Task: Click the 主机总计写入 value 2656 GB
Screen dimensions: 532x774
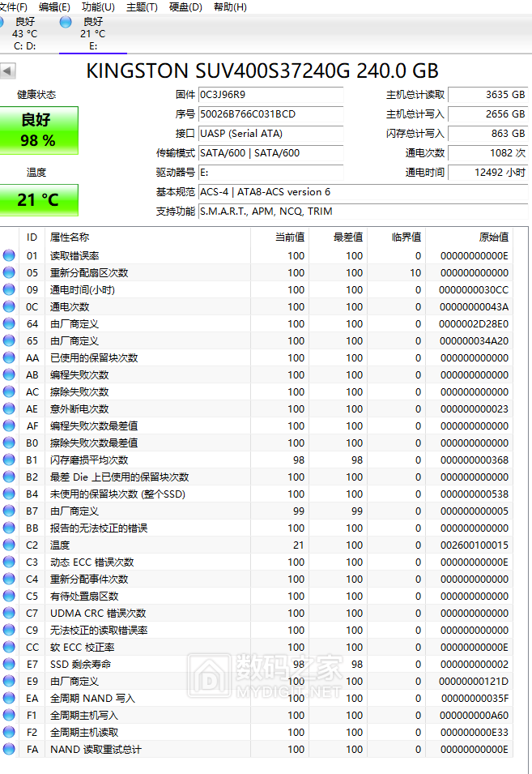Action: click(487, 114)
